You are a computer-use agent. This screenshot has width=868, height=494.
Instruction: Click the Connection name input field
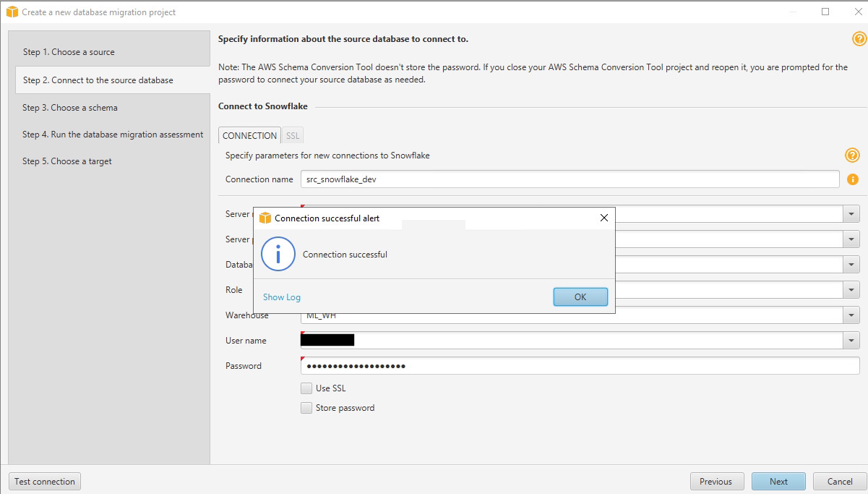pos(570,179)
